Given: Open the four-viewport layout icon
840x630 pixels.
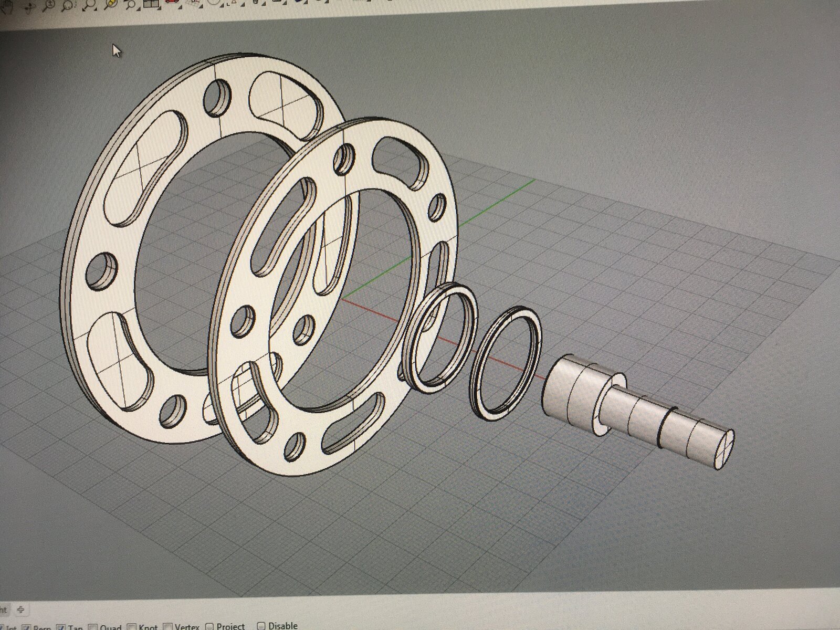Looking at the screenshot, I should pyautogui.click(x=151, y=4).
